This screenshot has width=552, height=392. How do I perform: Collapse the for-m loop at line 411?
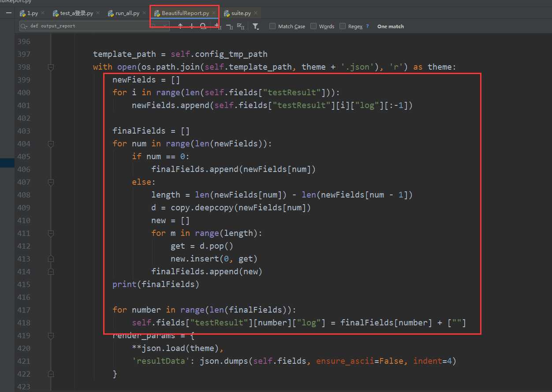51,233
